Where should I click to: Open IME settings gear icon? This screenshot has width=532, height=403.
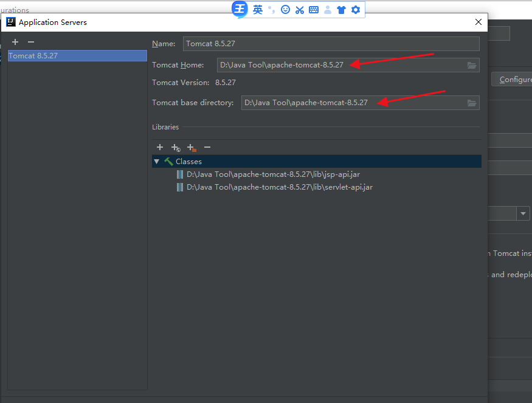tap(356, 10)
